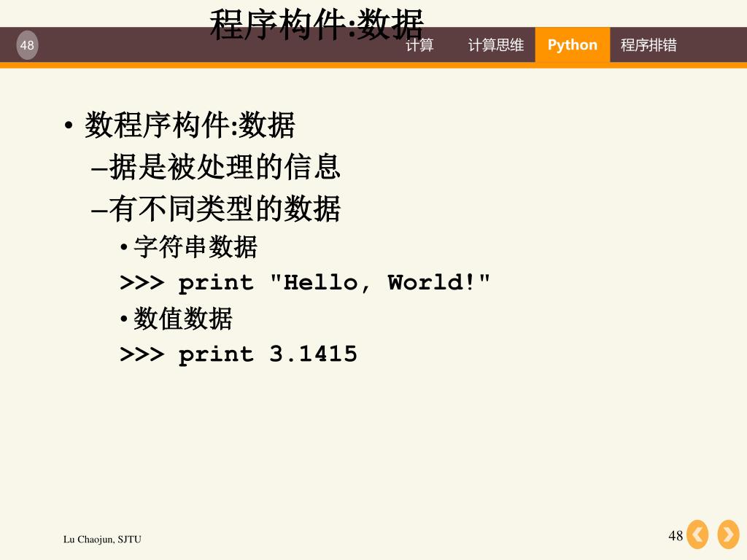Click the 48 slide number badge in header
The height and width of the screenshot is (560, 747).
[27, 45]
